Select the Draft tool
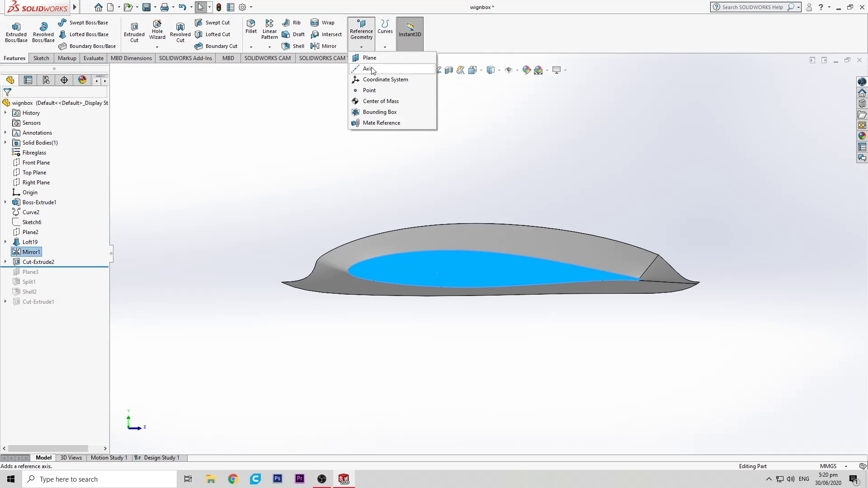This screenshot has height=488, width=868. coord(293,34)
